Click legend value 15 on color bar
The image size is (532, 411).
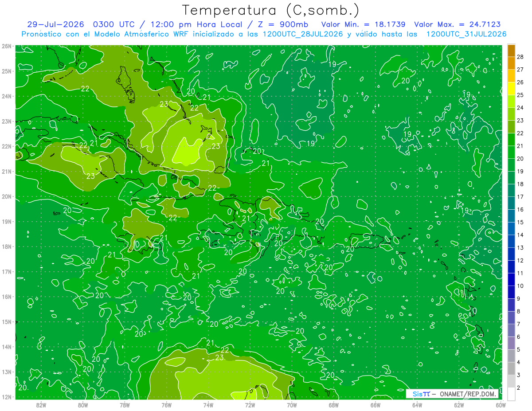(x=520, y=223)
